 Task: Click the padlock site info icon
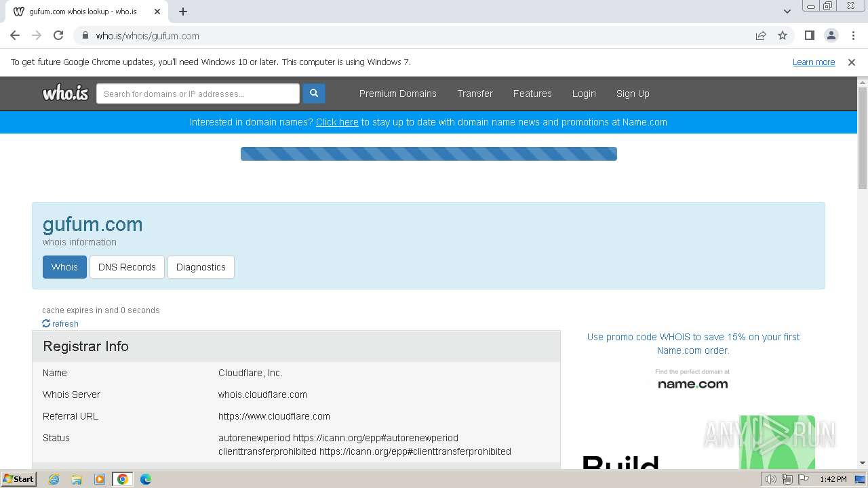coord(85,35)
